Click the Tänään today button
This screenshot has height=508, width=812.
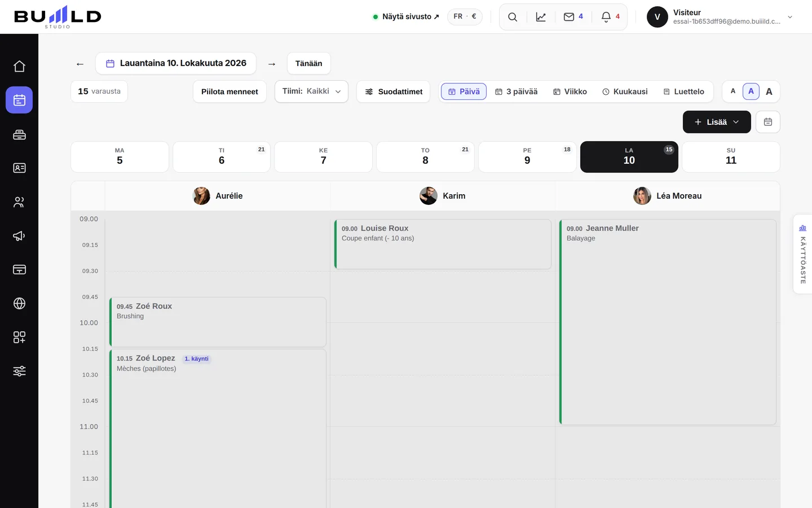(309, 63)
